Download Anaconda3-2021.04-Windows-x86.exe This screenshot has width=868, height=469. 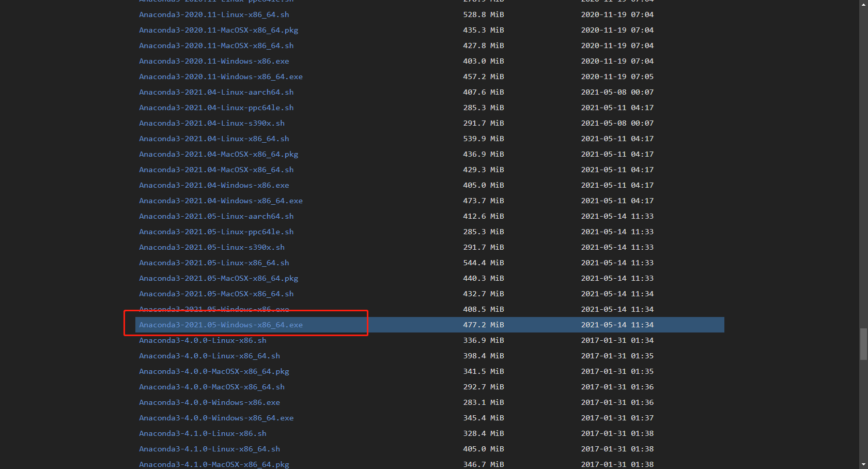214,185
